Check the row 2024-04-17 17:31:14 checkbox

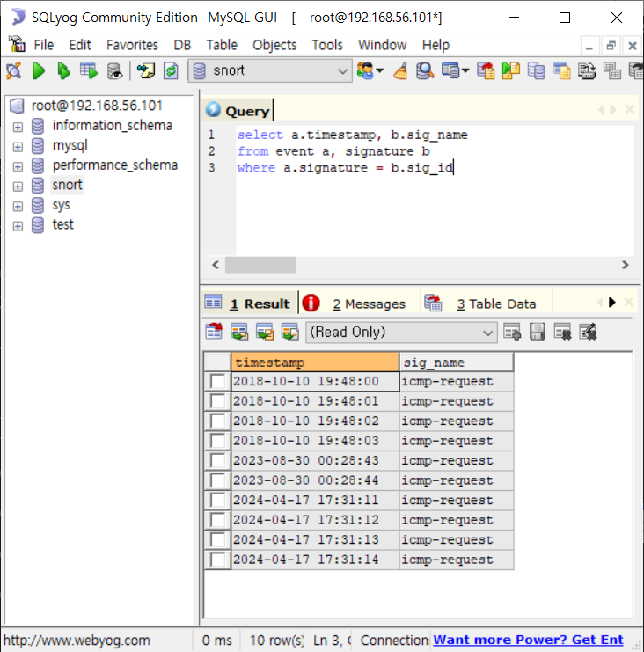click(218, 560)
